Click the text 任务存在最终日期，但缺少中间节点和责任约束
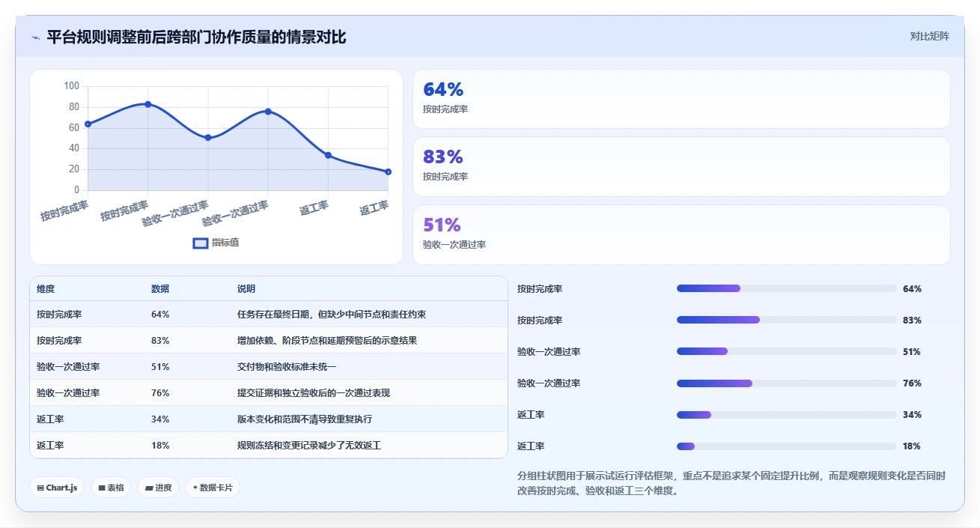The image size is (980, 528). (332, 315)
